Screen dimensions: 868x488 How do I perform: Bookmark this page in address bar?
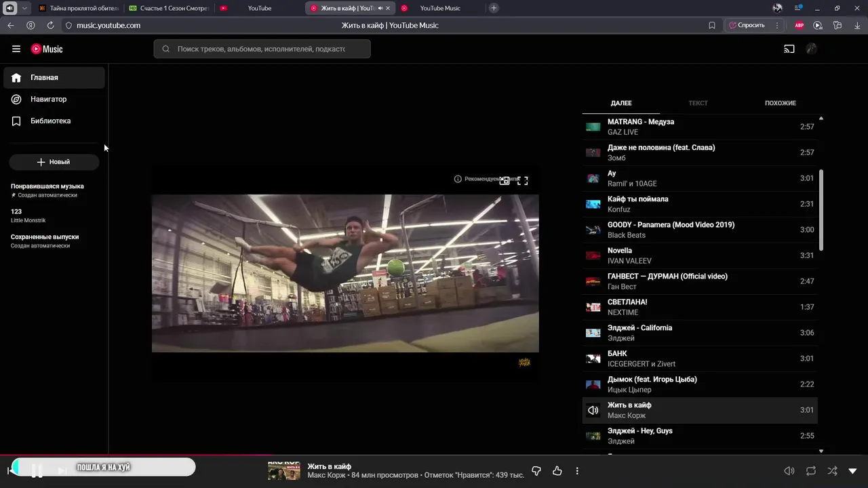click(x=712, y=25)
